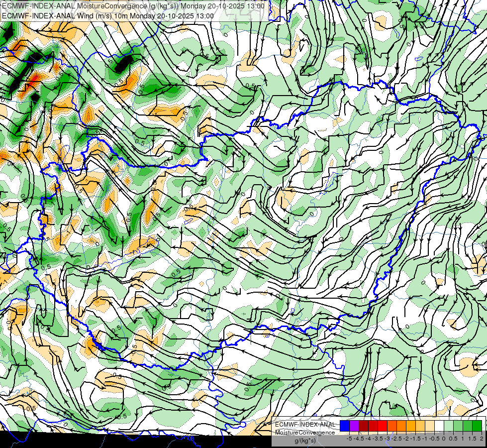The image size is (487, 448).
Task: Click legend tick label -2.5
Action: pos(396,439)
